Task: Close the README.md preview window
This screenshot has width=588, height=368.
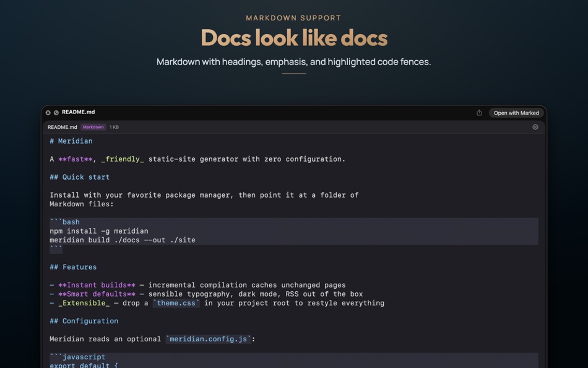Action: 48,113
